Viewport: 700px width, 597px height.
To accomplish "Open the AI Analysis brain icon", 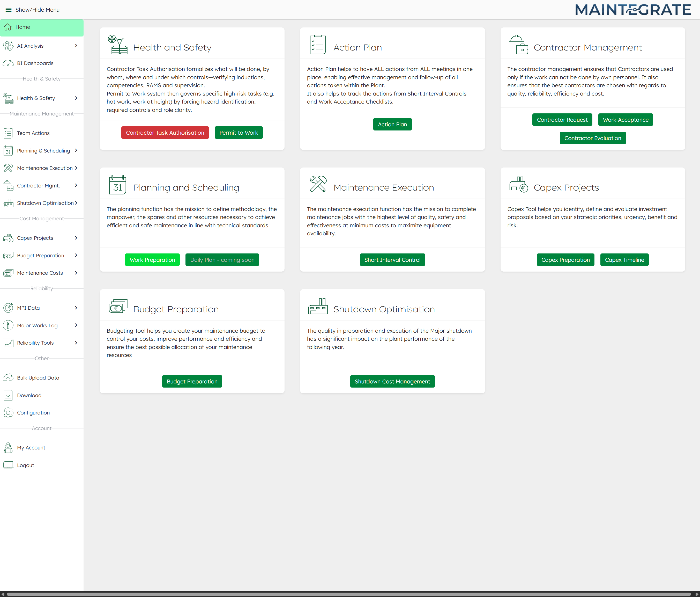I will coord(8,46).
